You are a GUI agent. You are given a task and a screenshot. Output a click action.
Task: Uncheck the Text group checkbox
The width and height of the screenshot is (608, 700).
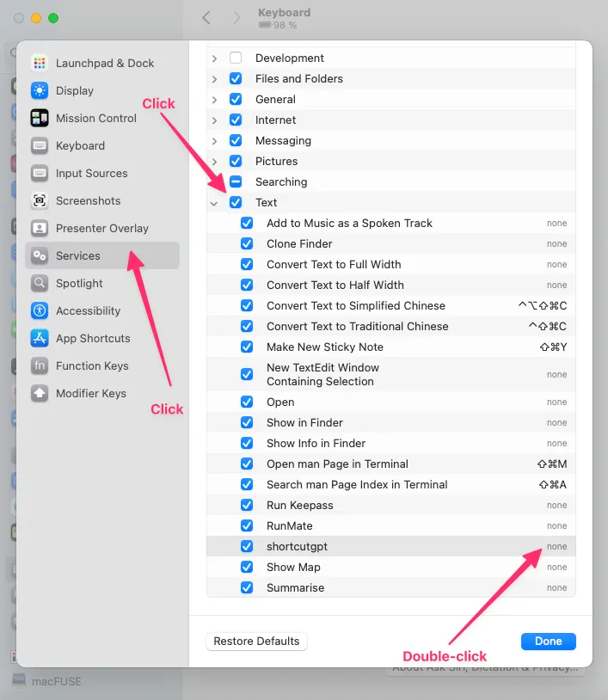pos(236,202)
